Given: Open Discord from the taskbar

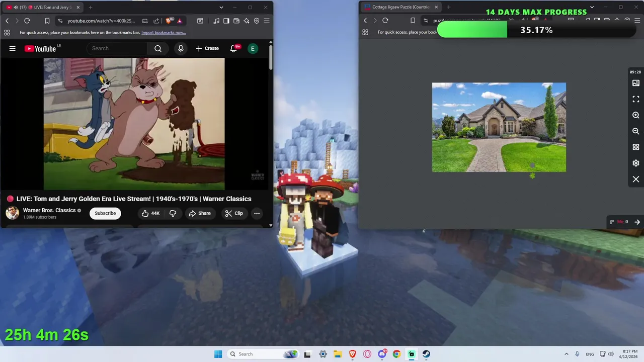Looking at the screenshot, I should coord(382,354).
